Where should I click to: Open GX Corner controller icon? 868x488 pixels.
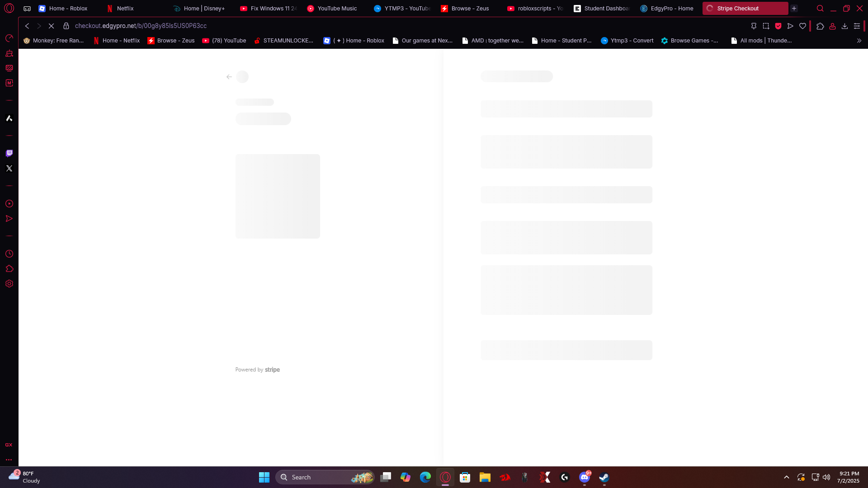(27, 9)
